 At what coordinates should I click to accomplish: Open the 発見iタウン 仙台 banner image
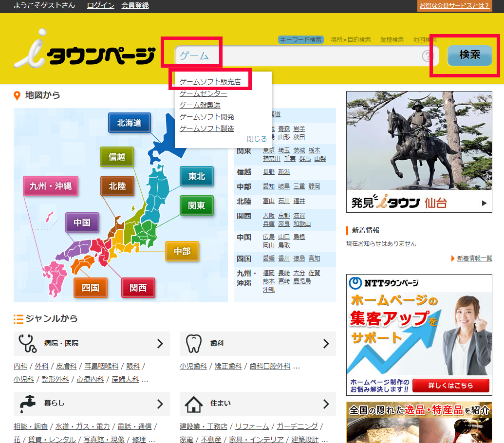click(419, 151)
